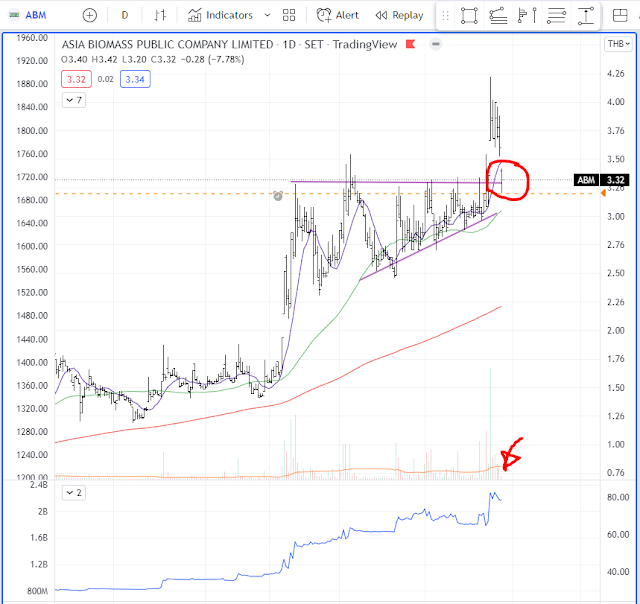Viewport: 640px width, 604px height.
Task: Expand the favorite indicators dropdown arrow
Action: [x=267, y=16]
